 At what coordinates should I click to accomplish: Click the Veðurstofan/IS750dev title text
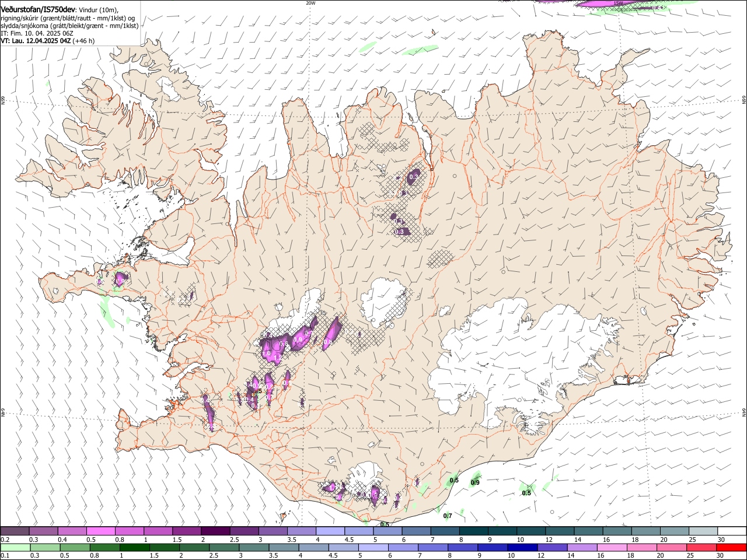tap(38, 9)
